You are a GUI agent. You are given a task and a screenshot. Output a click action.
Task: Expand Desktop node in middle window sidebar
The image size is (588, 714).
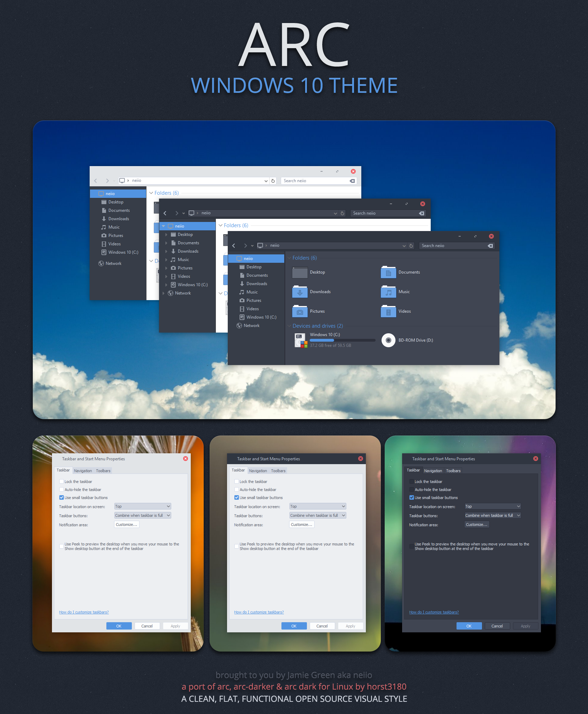[x=166, y=235]
